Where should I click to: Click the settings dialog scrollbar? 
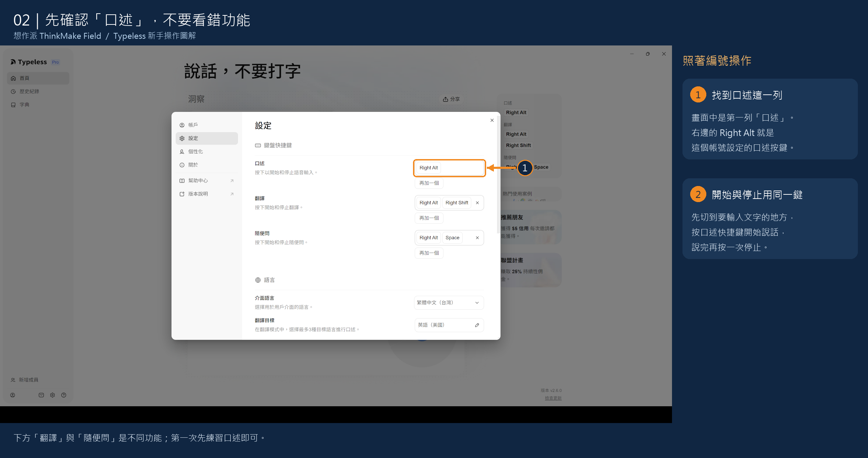point(498,175)
